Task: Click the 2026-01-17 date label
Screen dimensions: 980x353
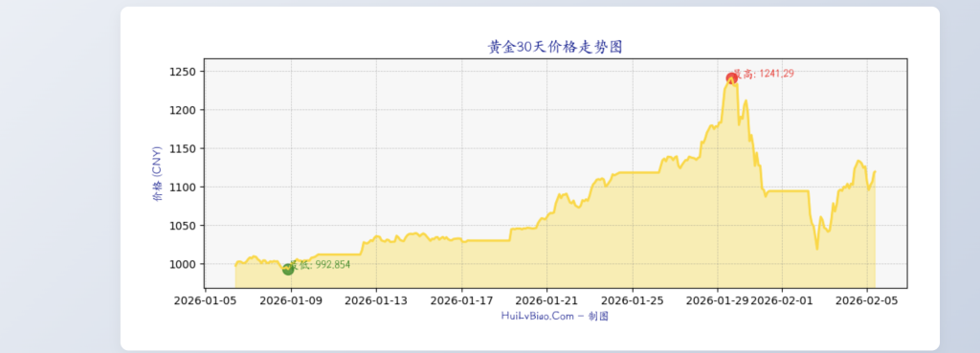Action: 462,300
